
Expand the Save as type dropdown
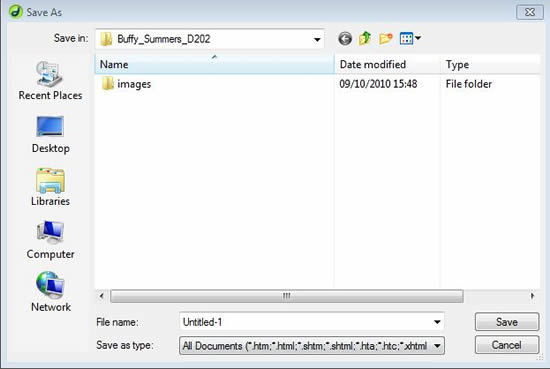pyautogui.click(x=437, y=346)
